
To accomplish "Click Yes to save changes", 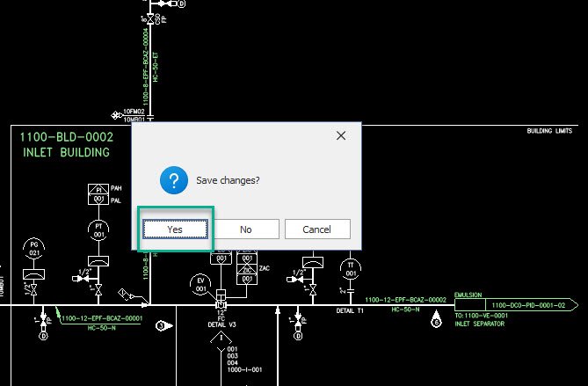I will click(x=175, y=229).
